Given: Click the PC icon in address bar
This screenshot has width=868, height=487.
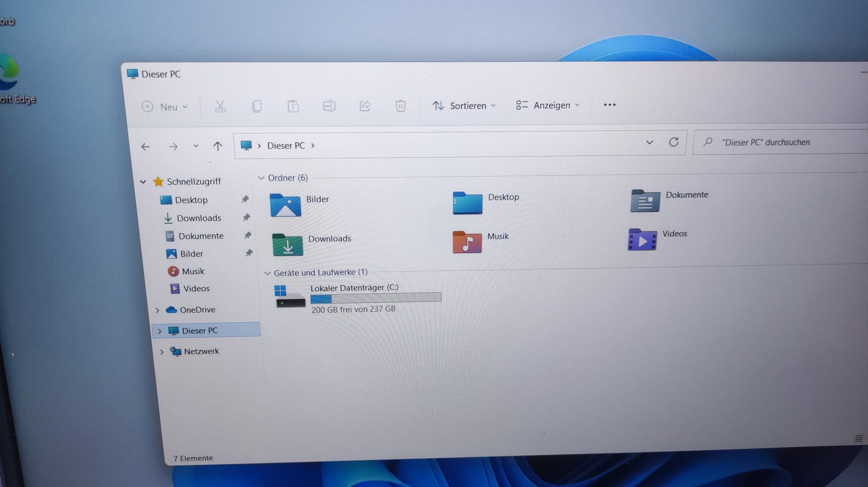Looking at the screenshot, I should click(x=246, y=146).
